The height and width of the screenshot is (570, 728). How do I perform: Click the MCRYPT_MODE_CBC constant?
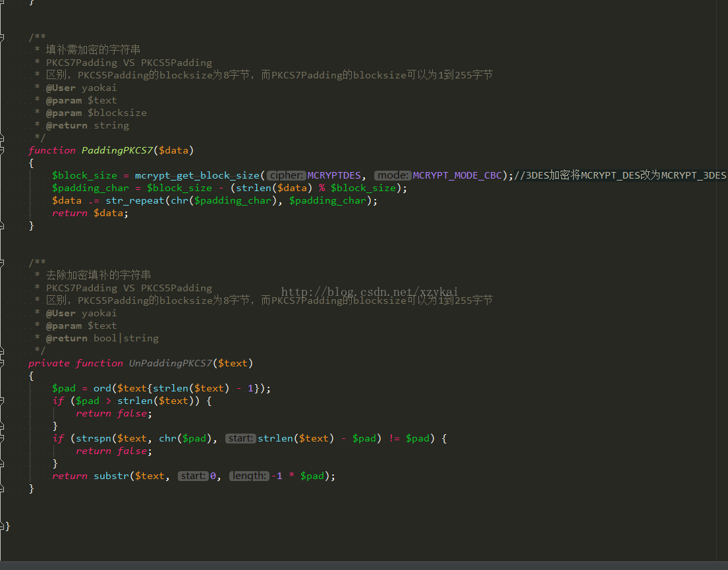pos(457,175)
